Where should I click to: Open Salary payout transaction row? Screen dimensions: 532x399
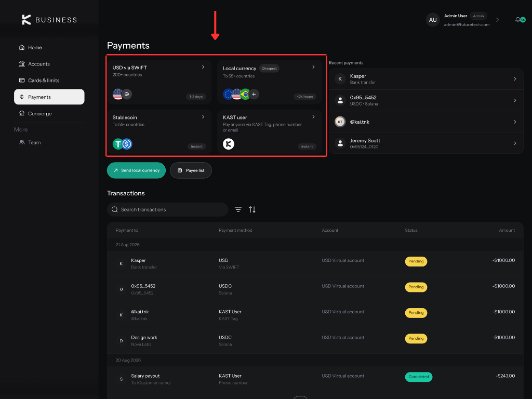click(315, 379)
